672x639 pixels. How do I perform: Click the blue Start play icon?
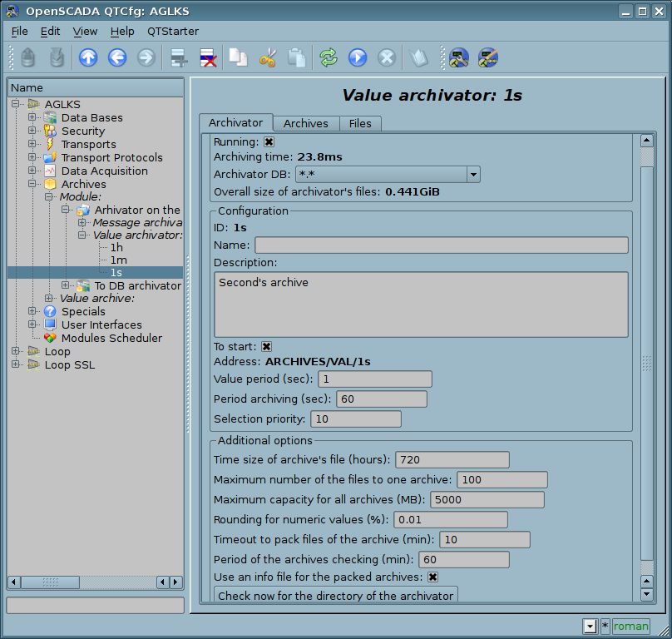(x=358, y=57)
